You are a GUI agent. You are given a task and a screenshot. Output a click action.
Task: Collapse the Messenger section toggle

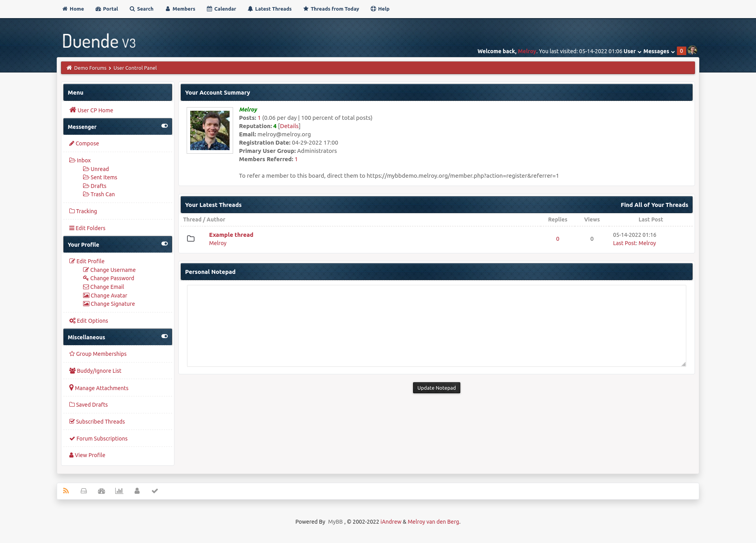(165, 126)
